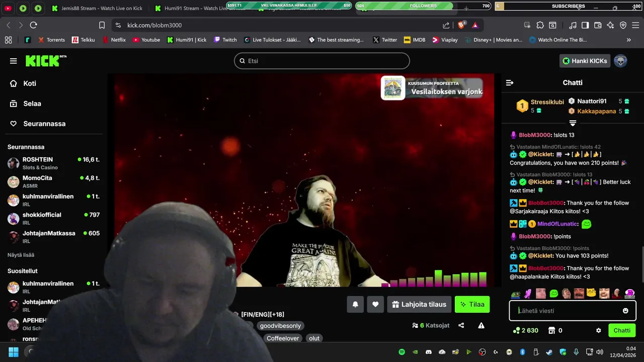
Task: Click the browser reload button
Action: point(33,25)
